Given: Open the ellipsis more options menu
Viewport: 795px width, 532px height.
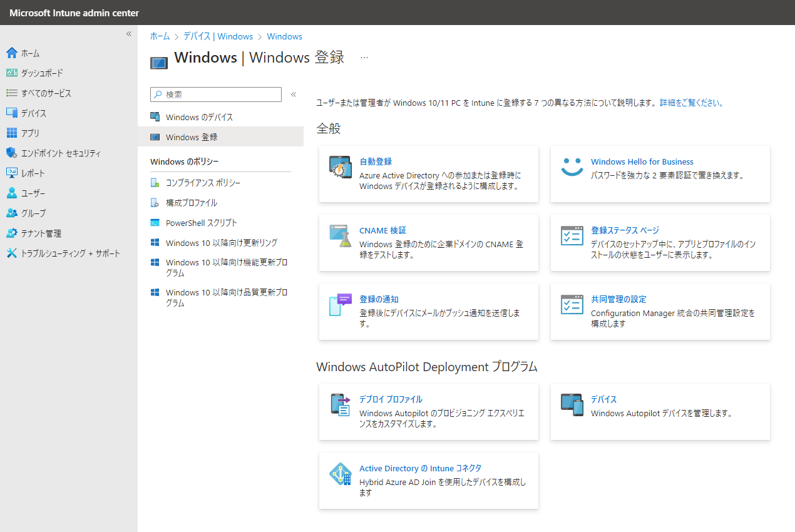Looking at the screenshot, I should click(364, 58).
